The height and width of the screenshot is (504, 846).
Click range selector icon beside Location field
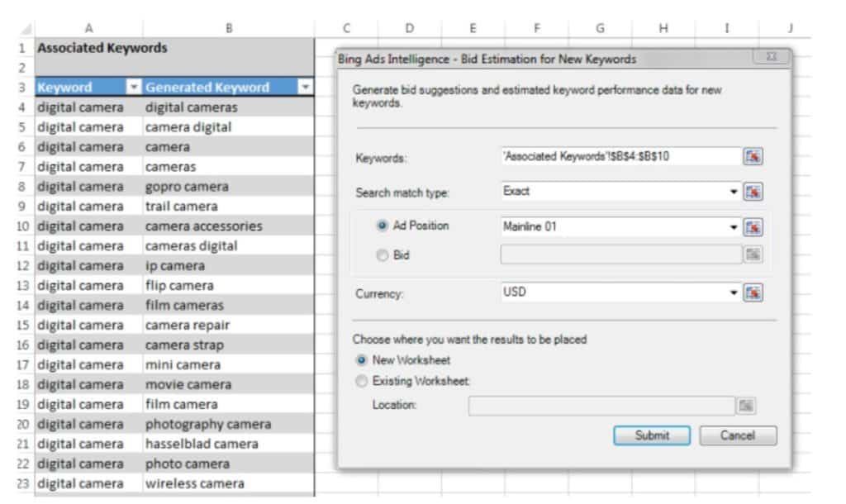click(746, 406)
